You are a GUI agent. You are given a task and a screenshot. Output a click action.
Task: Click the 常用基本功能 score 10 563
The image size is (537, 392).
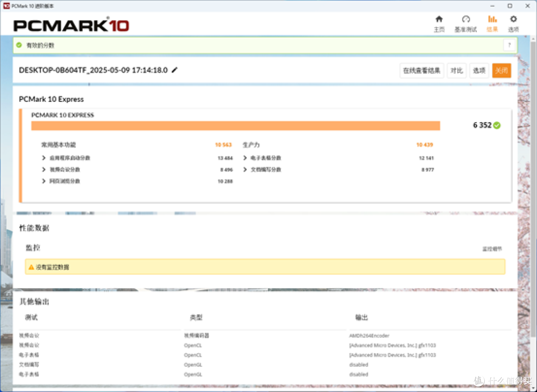[x=223, y=145]
